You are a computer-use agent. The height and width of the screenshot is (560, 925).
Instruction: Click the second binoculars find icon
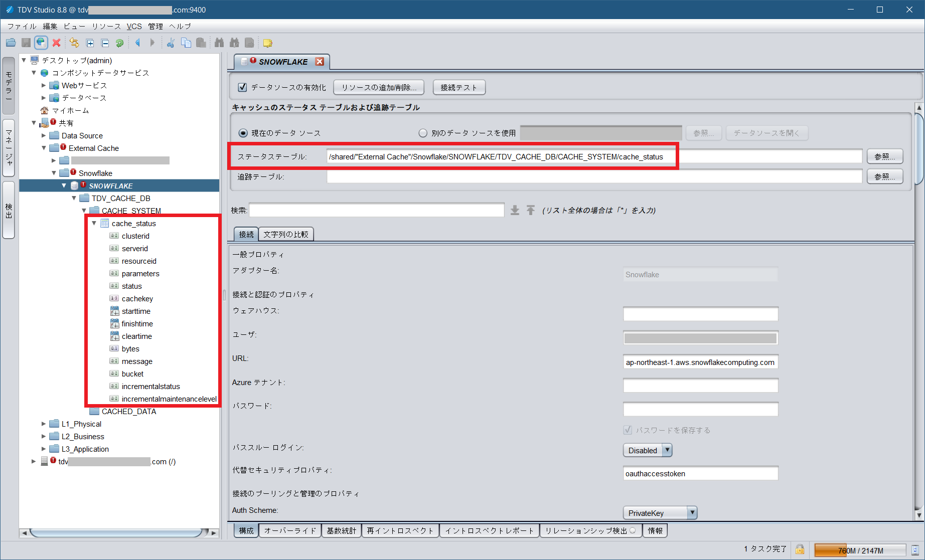tap(234, 43)
